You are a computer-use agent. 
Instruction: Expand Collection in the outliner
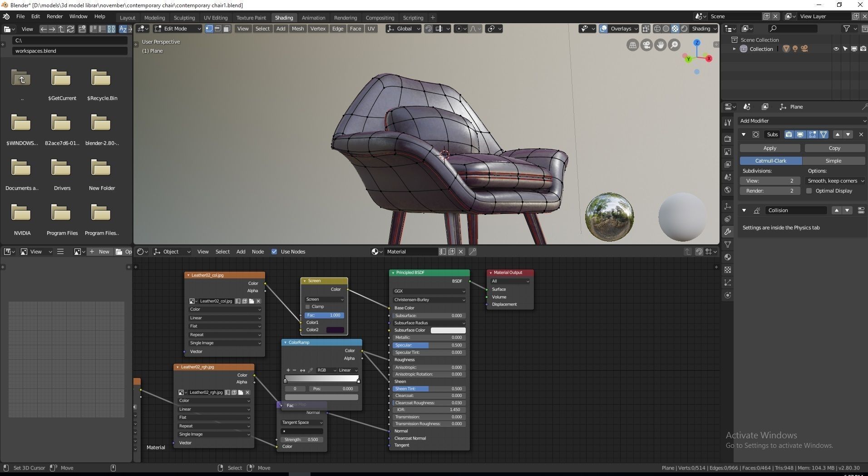tap(734, 49)
